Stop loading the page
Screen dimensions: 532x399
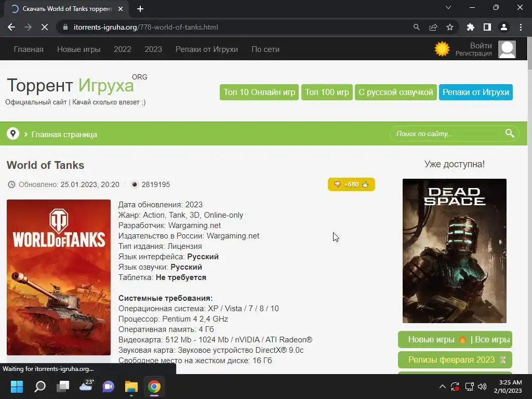(x=45, y=27)
